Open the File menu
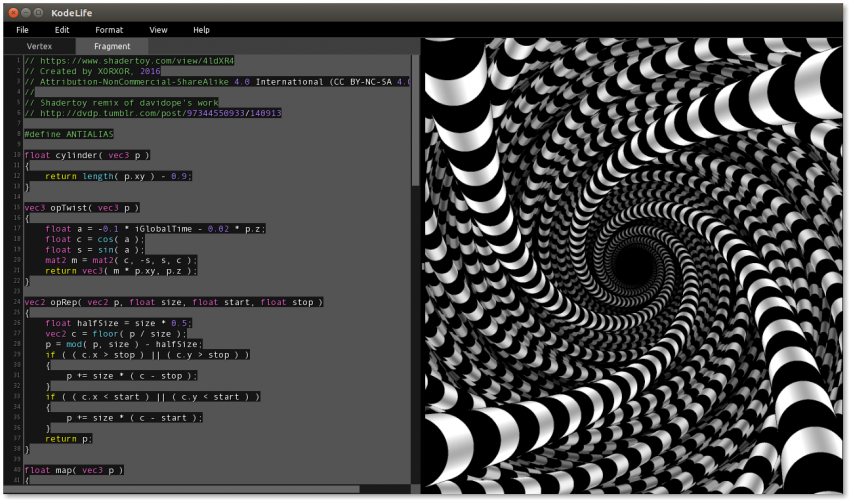 22,30
